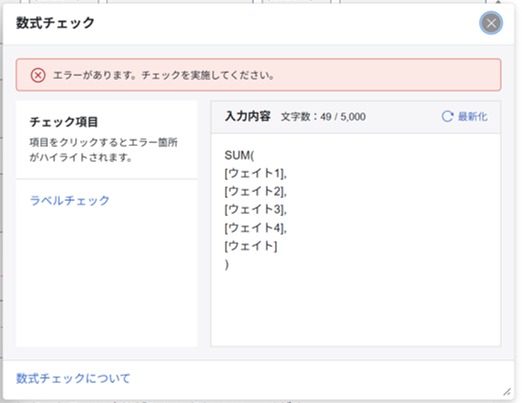Image resolution: width=522 pixels, height=403 pixels.
Task: Click the [ウェイト] line without a number
Action: point(251,246)
